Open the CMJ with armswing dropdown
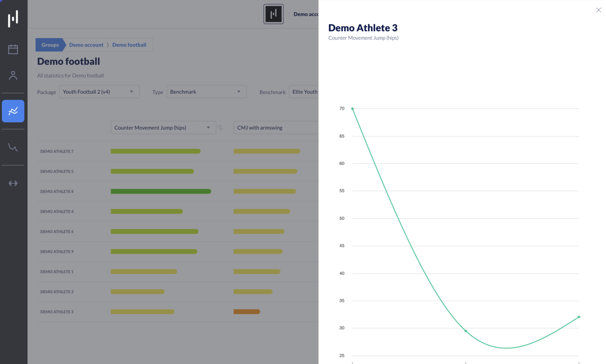Screen dimensions: 606x364 (x=276, y=128)
